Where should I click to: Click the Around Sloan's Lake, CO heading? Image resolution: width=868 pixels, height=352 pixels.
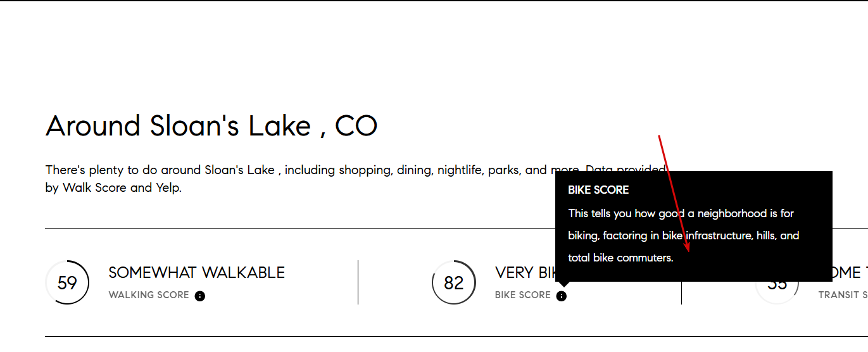[x=211, y=126]
